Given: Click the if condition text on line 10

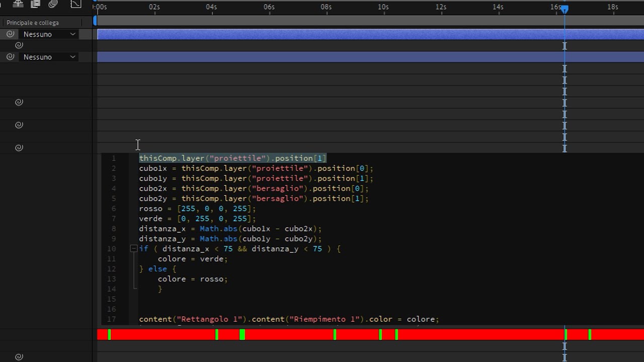Looking at the screenshot, I should 240,248.
